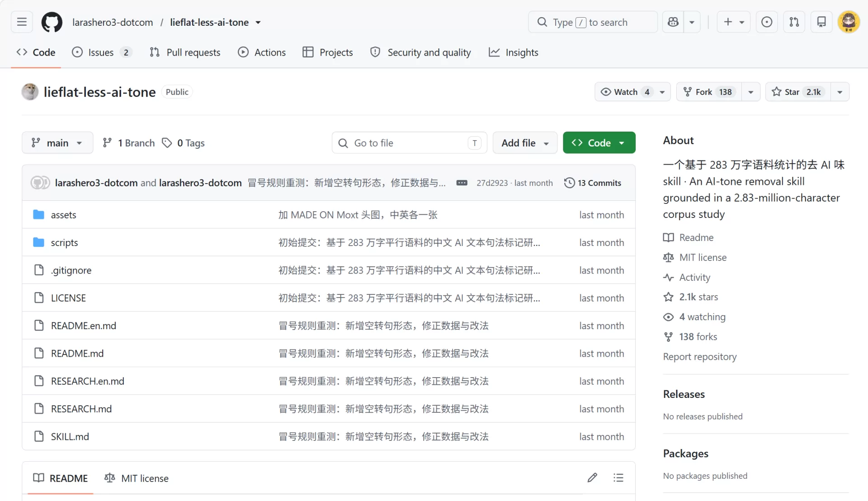Screen dimensions: 868x501
Task: Focus the Go to file field
Action: click(409, 143)
